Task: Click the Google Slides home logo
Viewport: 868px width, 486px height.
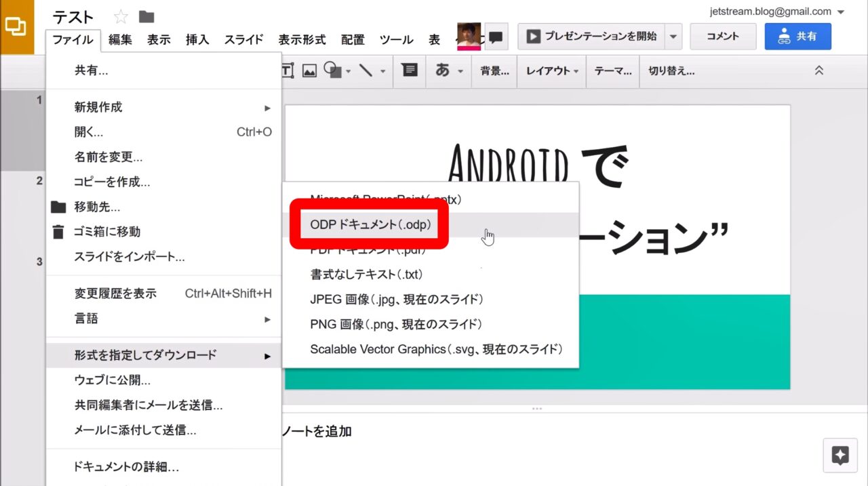Action: (16, 27)
